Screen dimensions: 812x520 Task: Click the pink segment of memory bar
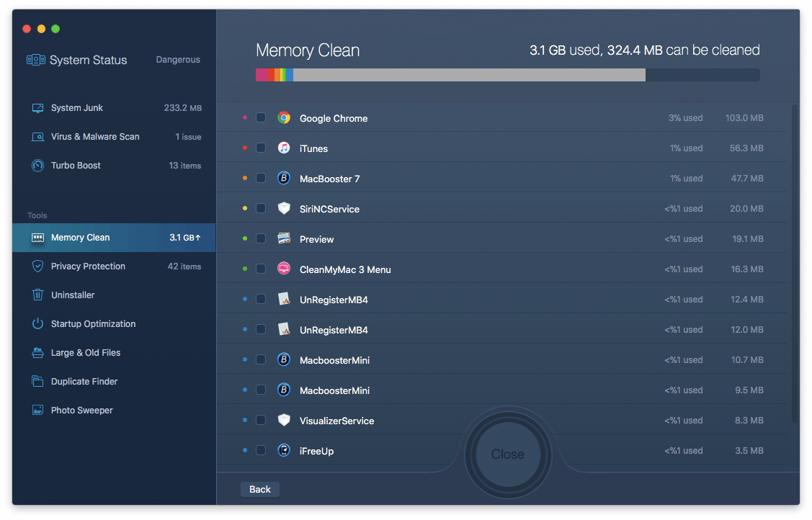[262, 75]
